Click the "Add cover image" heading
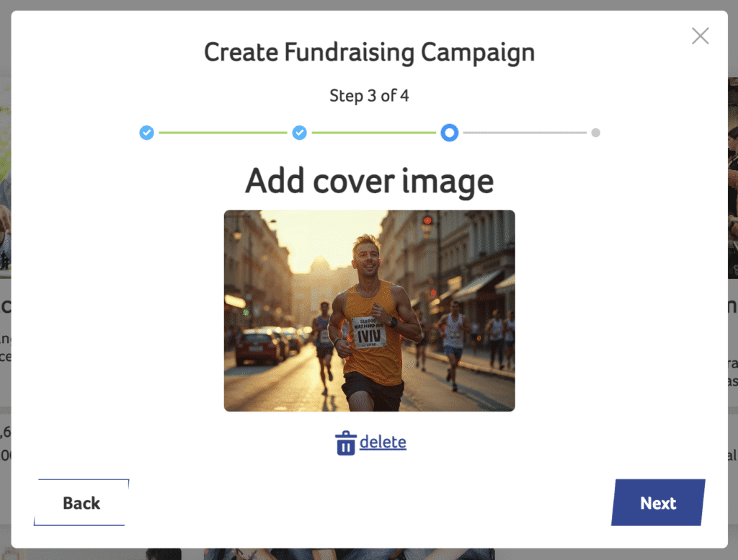This screenshot has height=560, width=738. pos(369,181)
